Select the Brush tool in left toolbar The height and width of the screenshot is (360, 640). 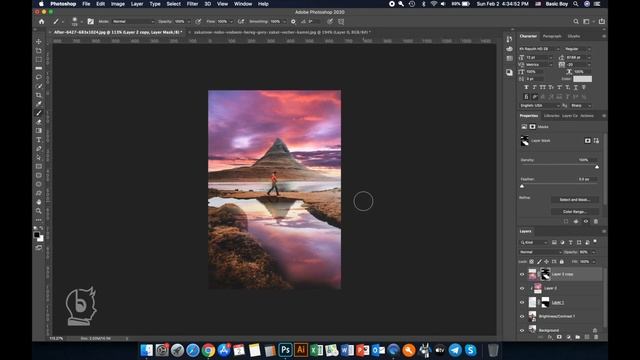pos(39,113)
